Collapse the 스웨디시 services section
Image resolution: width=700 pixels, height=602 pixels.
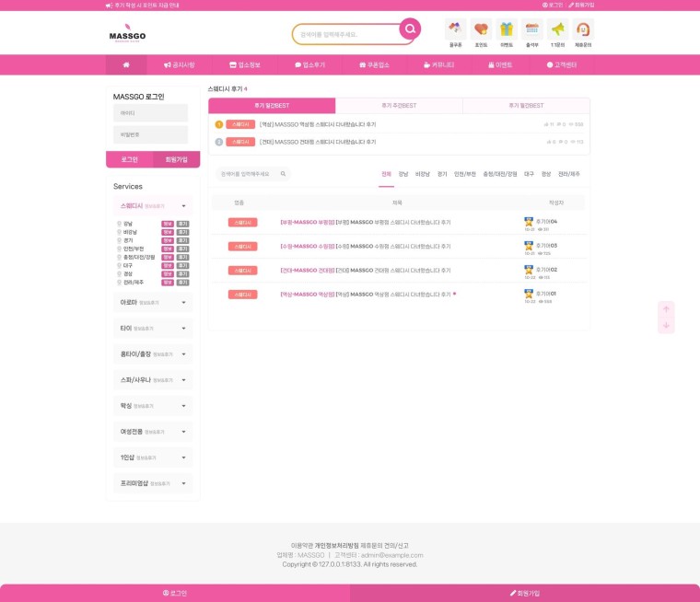point(153,205)
